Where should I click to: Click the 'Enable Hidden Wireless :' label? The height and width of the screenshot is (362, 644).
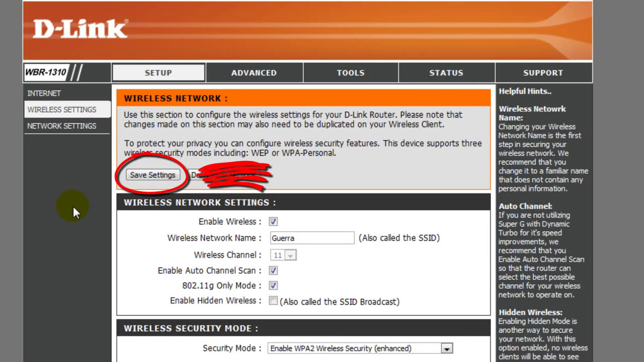pos(216,301)
